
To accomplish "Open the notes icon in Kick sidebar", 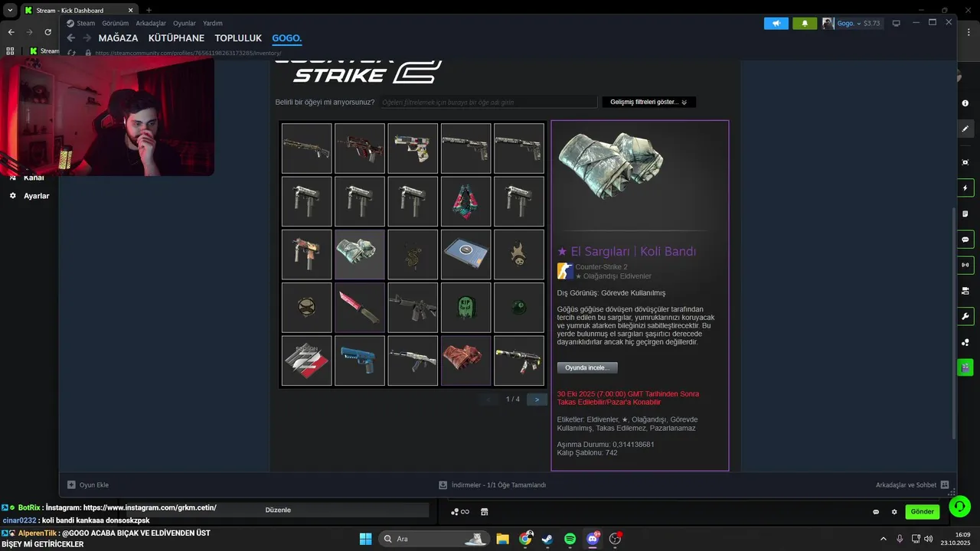I will [965, 214].
